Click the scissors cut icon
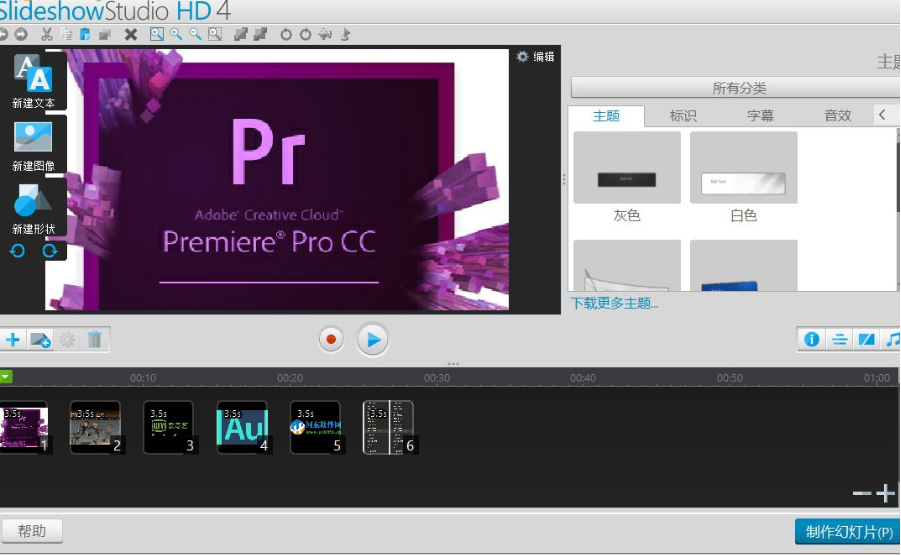This screenshot has width=901, height=555. tap(47, 34)
